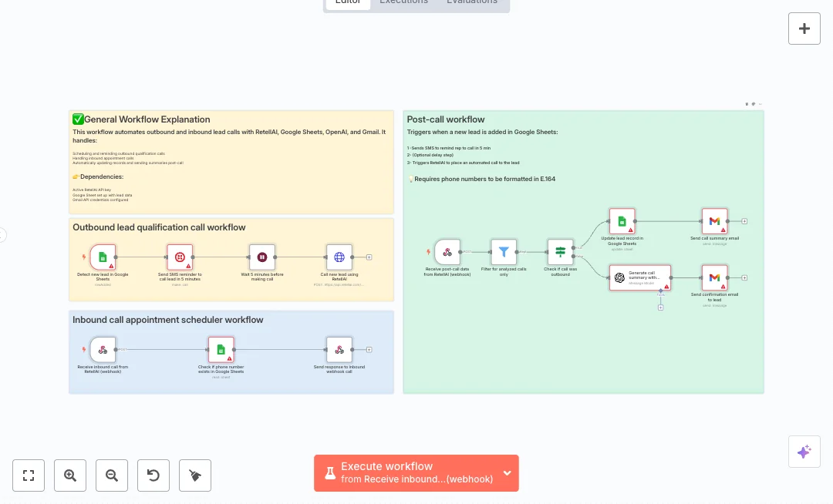Switch to the Evaluations tab
The image size is (833, 504).
click(472, 2)
